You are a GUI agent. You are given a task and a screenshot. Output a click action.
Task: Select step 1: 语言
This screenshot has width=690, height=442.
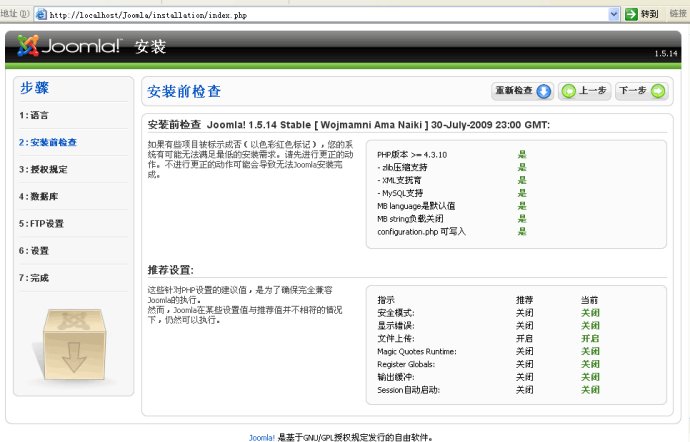33,115
